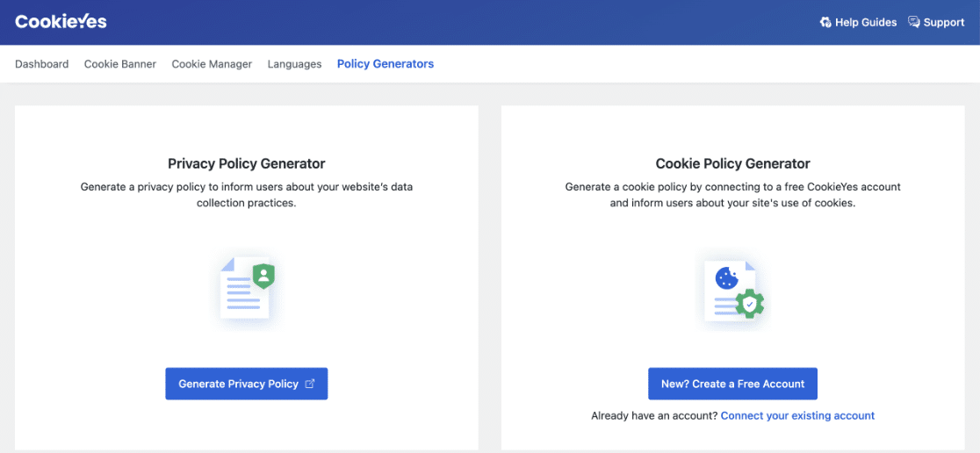The width and height of the screenshot is (980, 453).
Task: Click the Generate Privacy Policy button
Action: click(x=246, y=384)
